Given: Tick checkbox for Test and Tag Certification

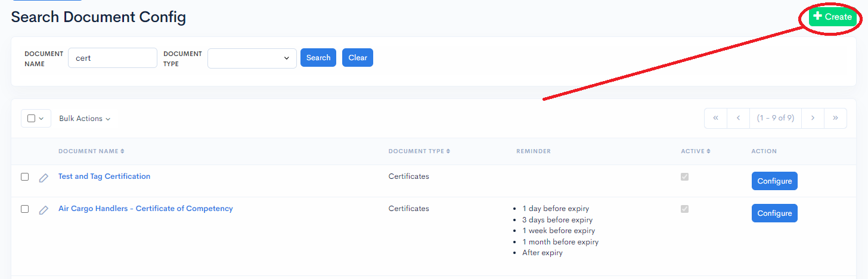Looking at the screenshot, I should pos(24,177).
